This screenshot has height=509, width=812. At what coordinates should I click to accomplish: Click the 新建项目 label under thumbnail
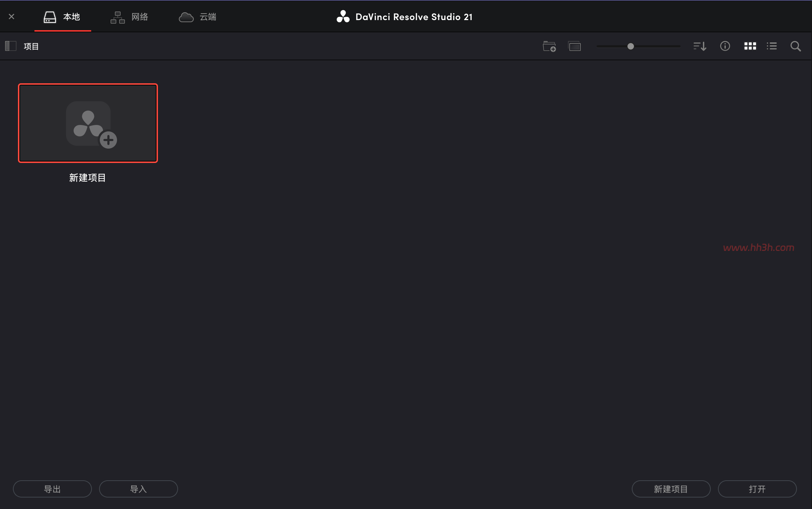click(88, 178)
